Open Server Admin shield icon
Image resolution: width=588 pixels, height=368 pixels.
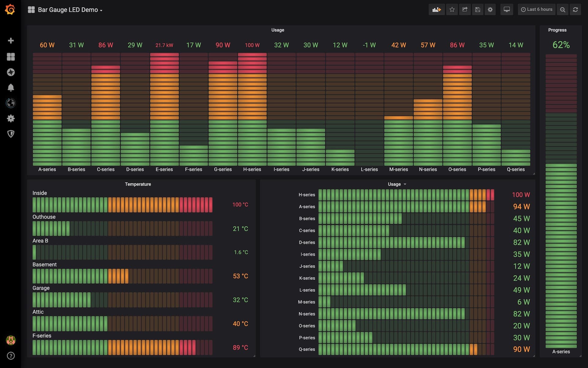coord(11,134)
